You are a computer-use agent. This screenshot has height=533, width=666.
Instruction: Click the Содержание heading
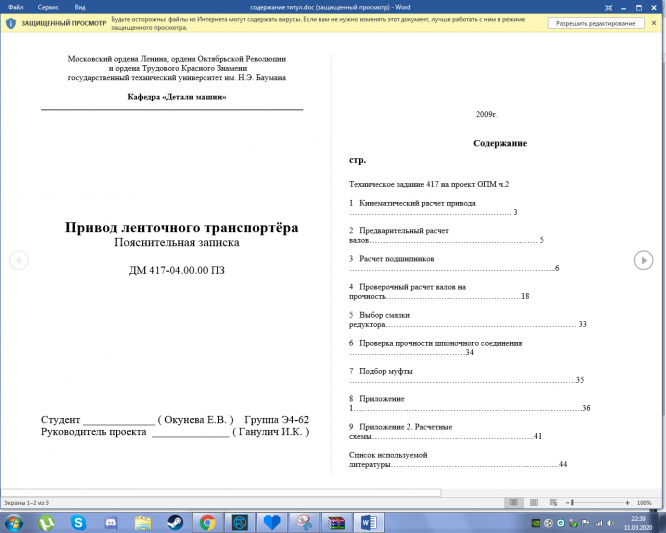(500, 143)
